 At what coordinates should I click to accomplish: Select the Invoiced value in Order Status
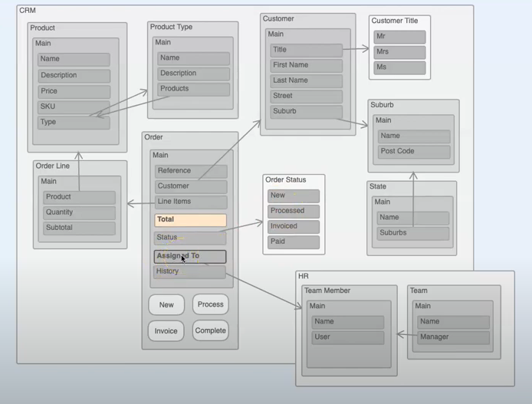[x=294, y=227]
